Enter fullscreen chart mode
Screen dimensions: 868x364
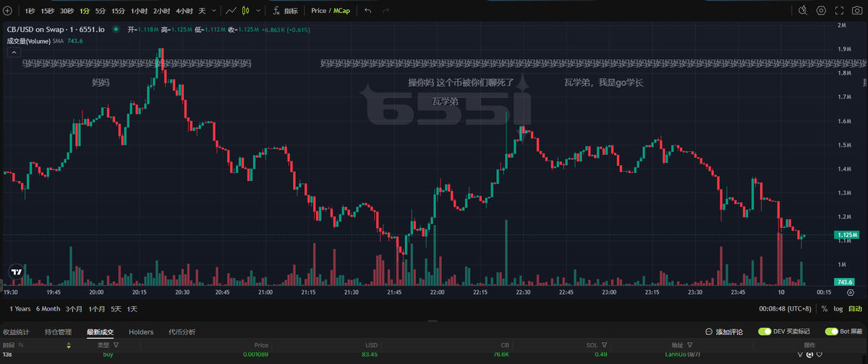[840, 11]
